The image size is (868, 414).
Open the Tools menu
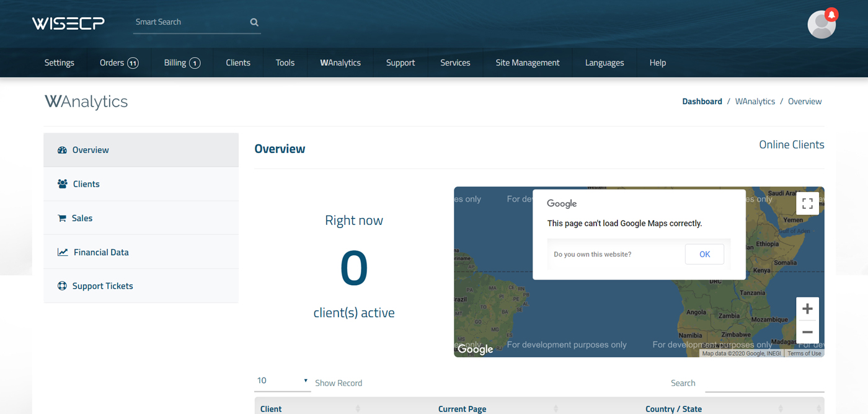coord(285,63)
